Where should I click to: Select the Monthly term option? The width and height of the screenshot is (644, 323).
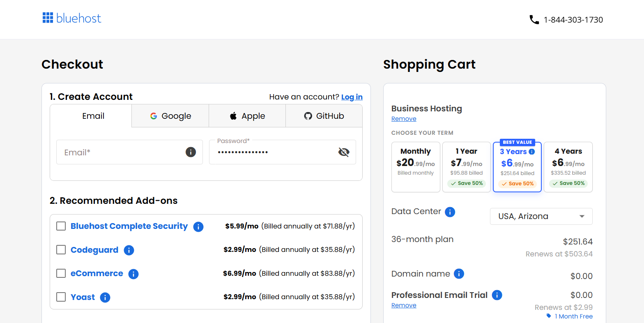pos(416,167)
